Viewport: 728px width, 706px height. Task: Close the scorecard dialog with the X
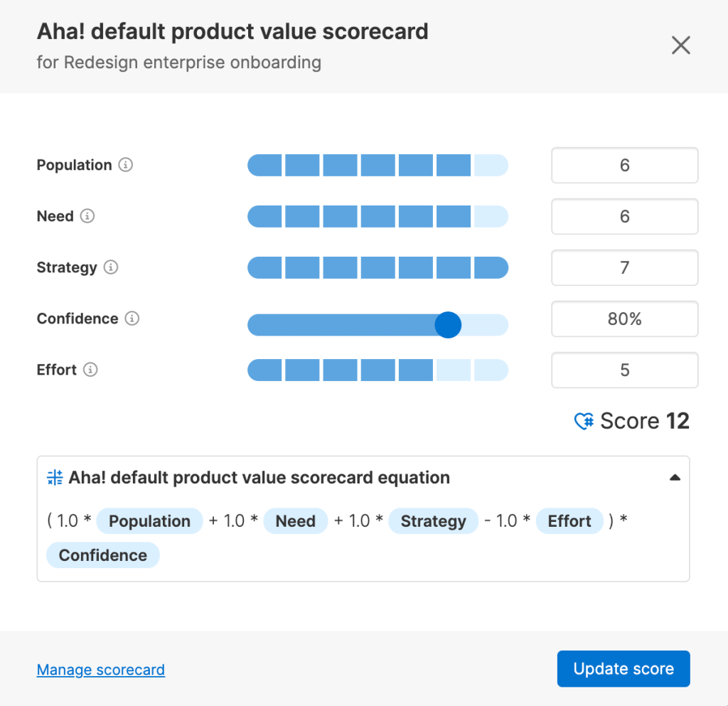(x=680, y=46)
